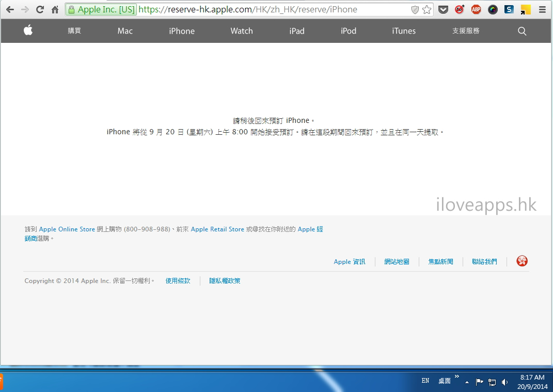Click the round colorful lens extension icon
The width and height of the screenshot is (553, 392).
[493, 9]
